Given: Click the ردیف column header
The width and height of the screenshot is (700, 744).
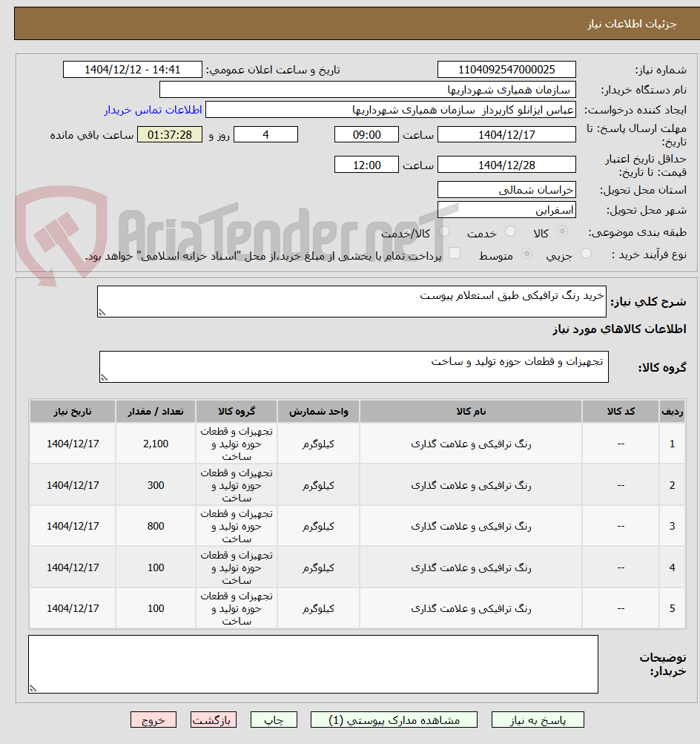Looking at the screenshot, I should pos(672,412).
